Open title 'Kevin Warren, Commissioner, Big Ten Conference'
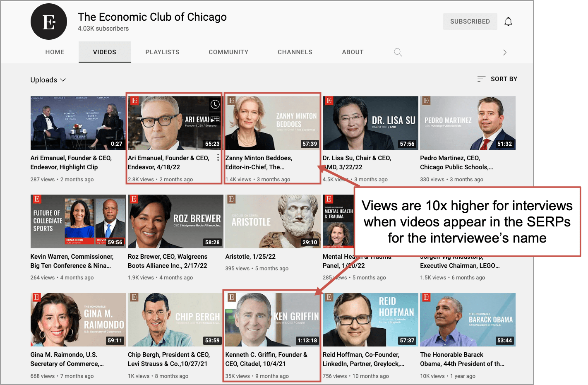This screenshot has height=385, width=588. [72, 261]
